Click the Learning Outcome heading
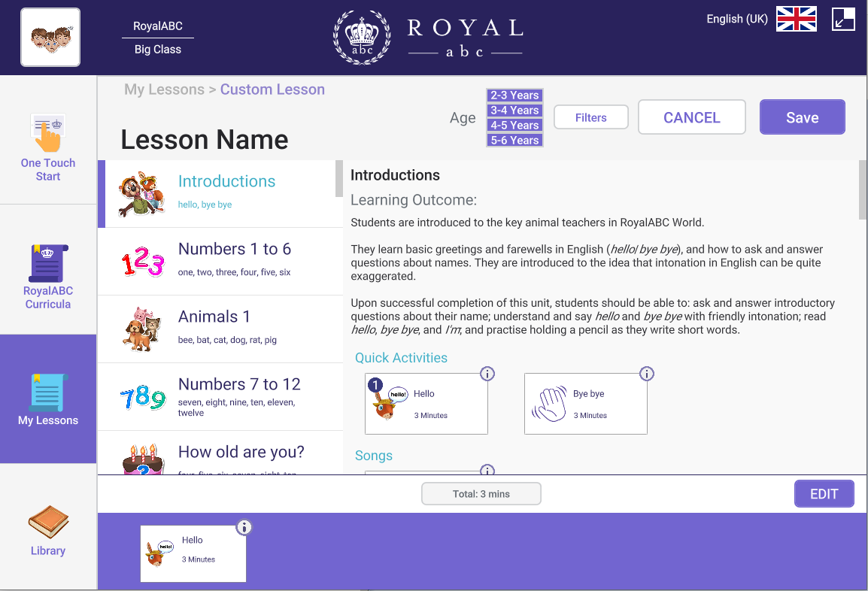 (x=414, y=200)
